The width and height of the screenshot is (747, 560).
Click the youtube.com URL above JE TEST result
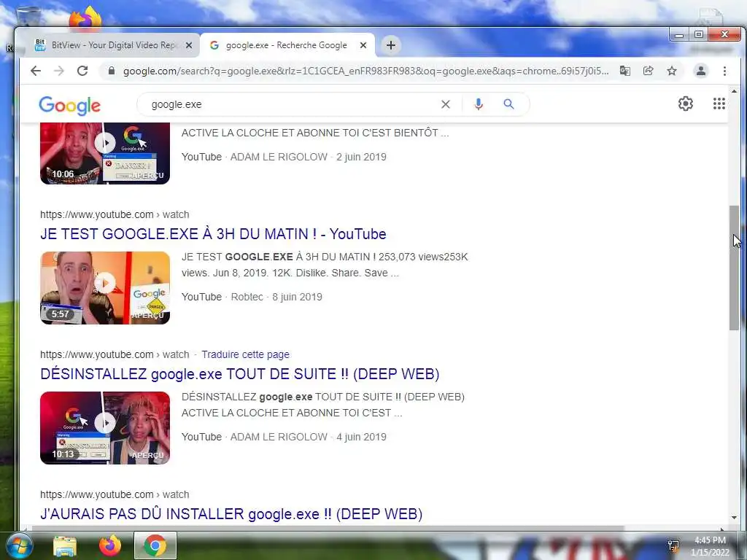pyautogui.click(x=115, y=215)
